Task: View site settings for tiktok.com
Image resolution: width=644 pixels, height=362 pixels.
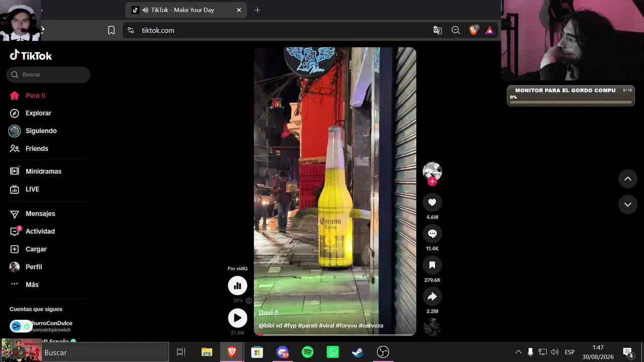Action: click(x=131, y=30)
